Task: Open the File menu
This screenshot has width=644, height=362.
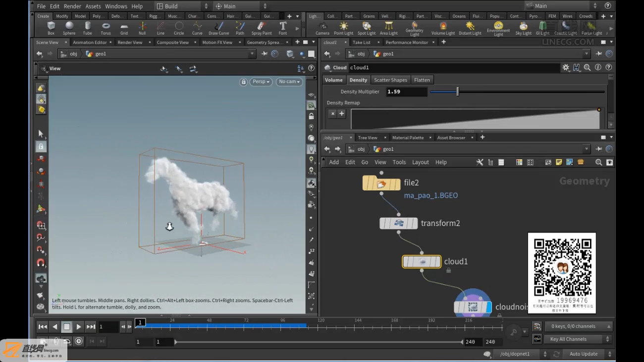Action: click(41, 6)
